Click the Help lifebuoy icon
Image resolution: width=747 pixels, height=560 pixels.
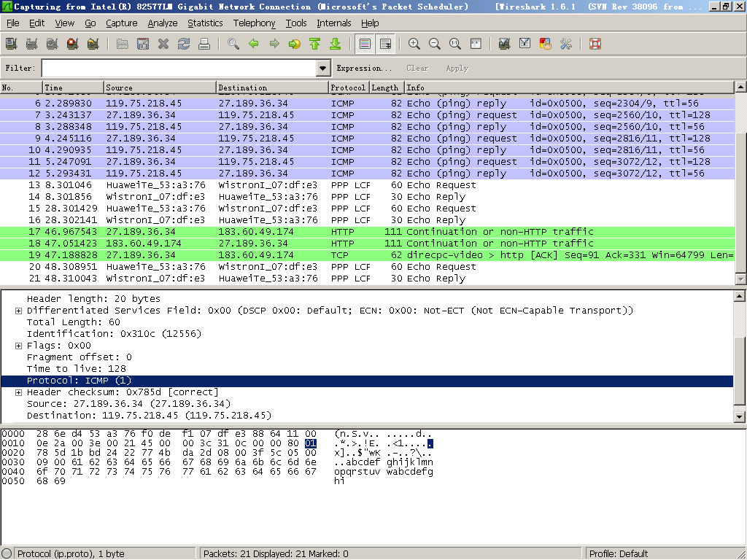[595, 44]
